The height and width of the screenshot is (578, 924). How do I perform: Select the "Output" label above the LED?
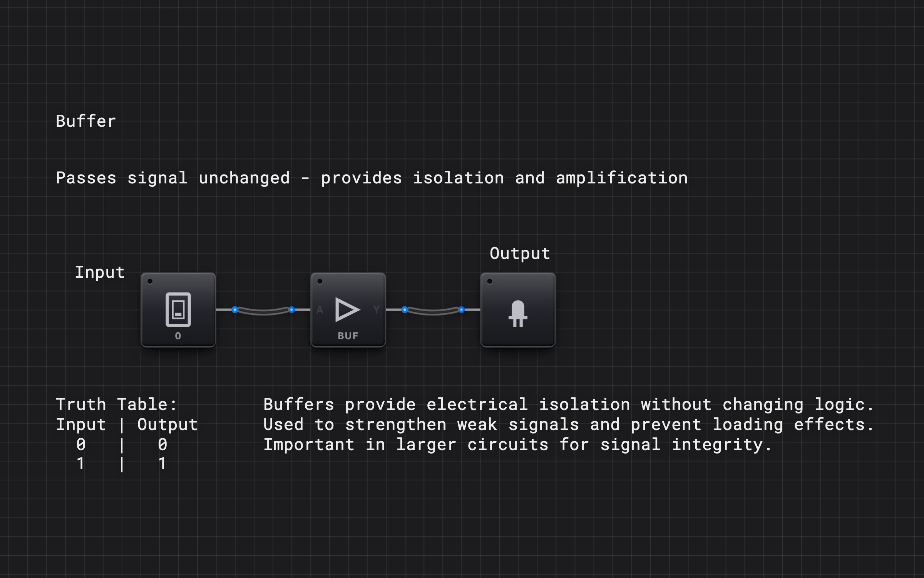[520, 253]
